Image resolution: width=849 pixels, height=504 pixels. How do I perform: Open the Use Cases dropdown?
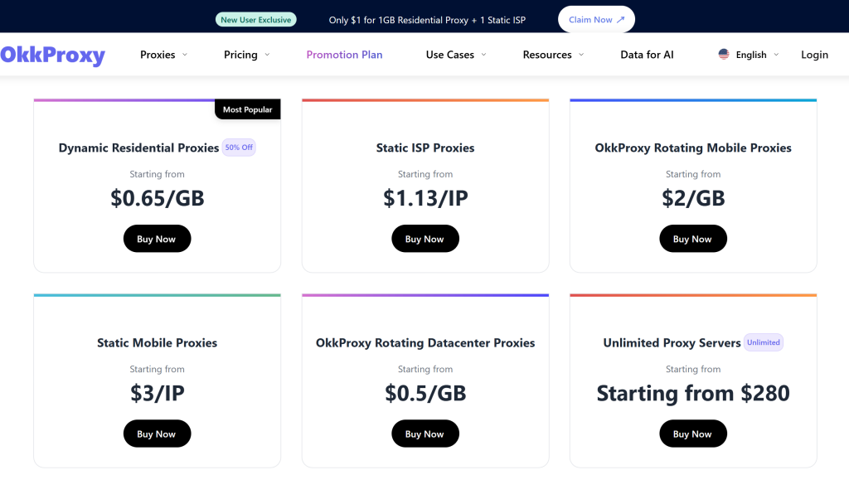coord(455,55)
